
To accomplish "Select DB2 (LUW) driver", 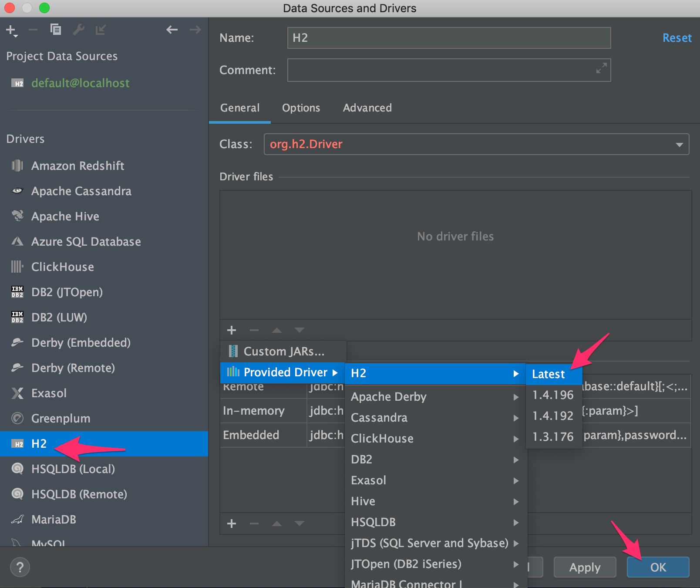I will pyautogui.click(x=104, y=318).
